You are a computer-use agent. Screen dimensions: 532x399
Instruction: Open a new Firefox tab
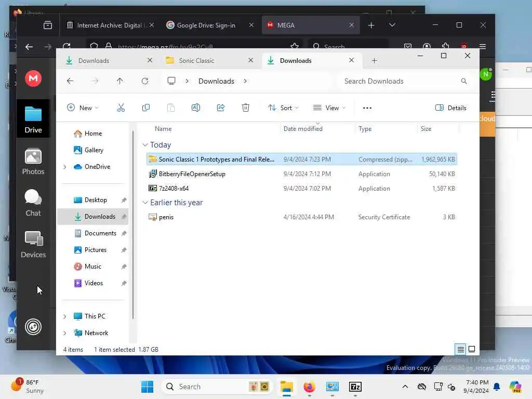coord(371,25)
